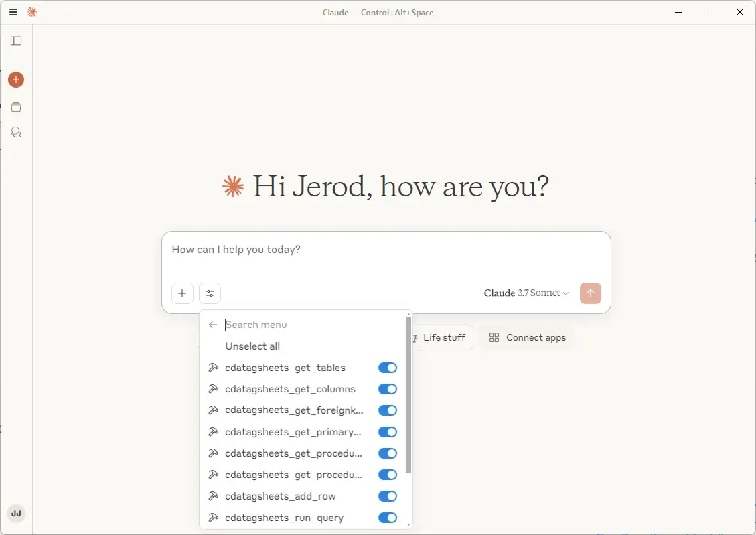This screenshot has height=535, width=756.
Task: Turn off cdatagsheets_get_columns switch
Action: pyautogui.click(x=387, y=389)
